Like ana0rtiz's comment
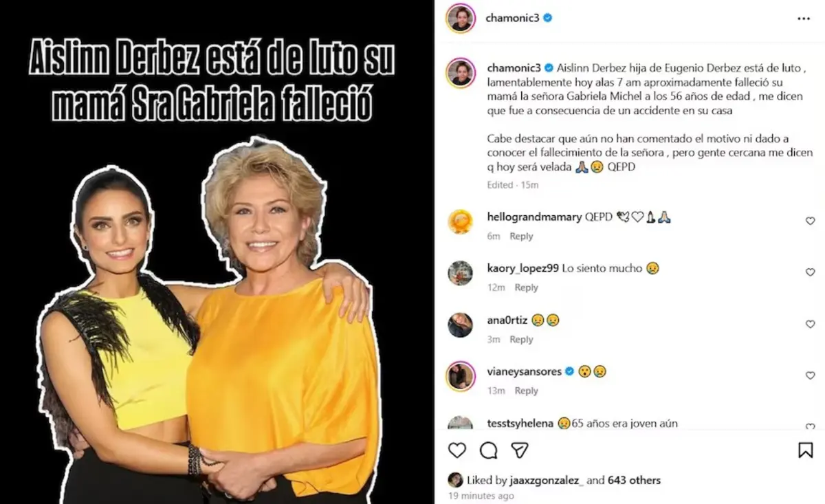Viewport: 825px width, 504px height. pos(810,324)
